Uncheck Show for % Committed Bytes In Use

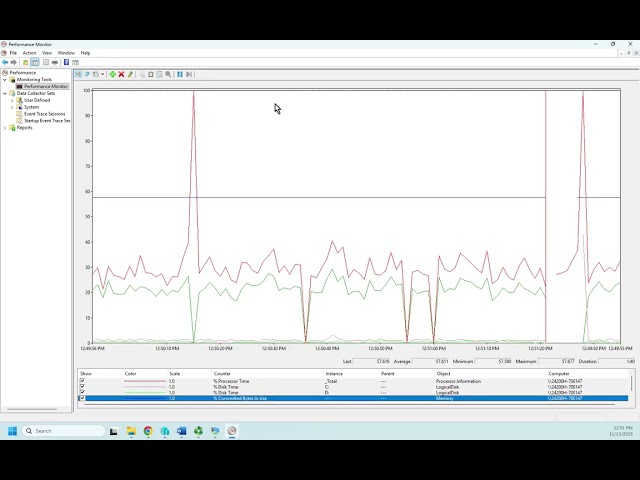[82, 398]
